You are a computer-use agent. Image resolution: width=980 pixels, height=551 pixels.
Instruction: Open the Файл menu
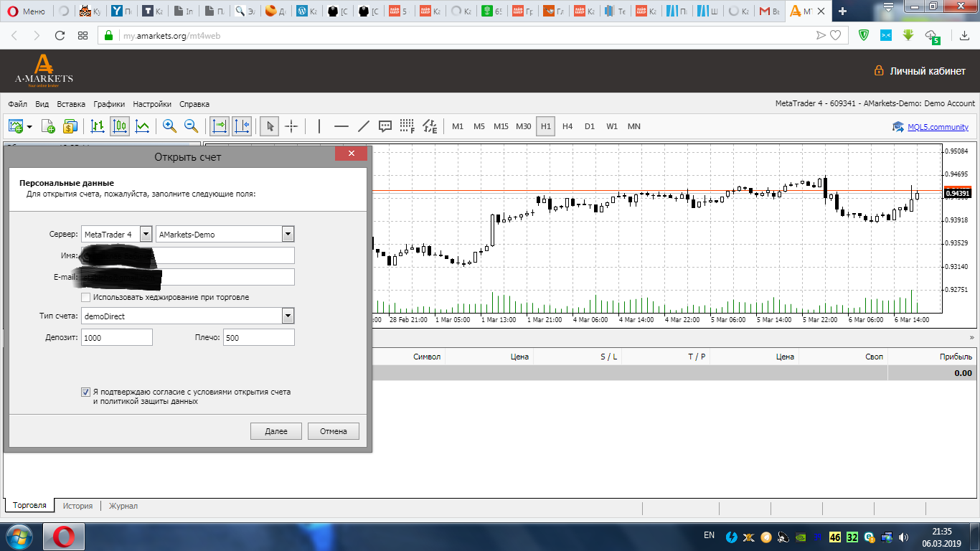pos(18,103)
